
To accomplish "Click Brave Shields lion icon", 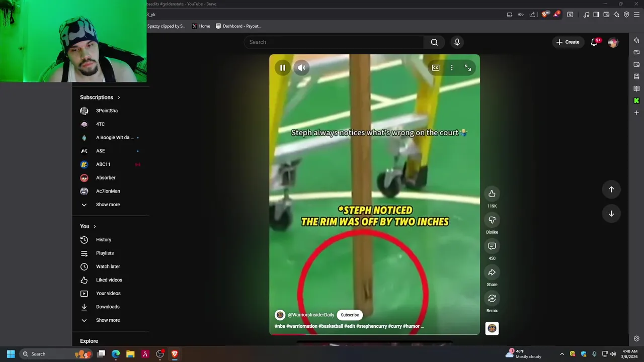I will [x=544, y=15].
